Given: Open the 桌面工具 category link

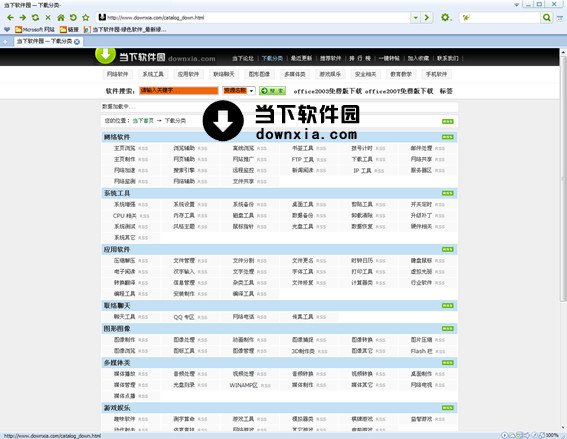Looking at the screenshot, I should click(303, 205).
